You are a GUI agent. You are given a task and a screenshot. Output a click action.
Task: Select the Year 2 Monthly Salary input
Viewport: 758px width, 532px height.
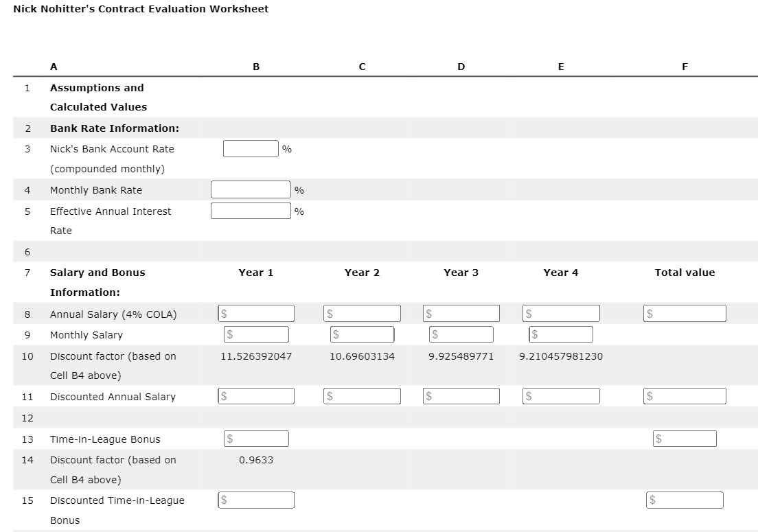pos(362,334)
